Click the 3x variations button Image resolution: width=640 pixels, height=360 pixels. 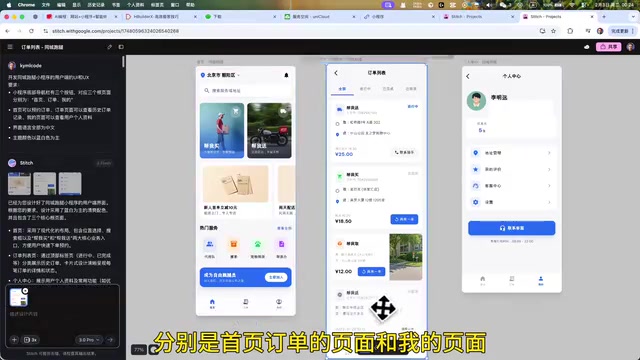[30, 340]
